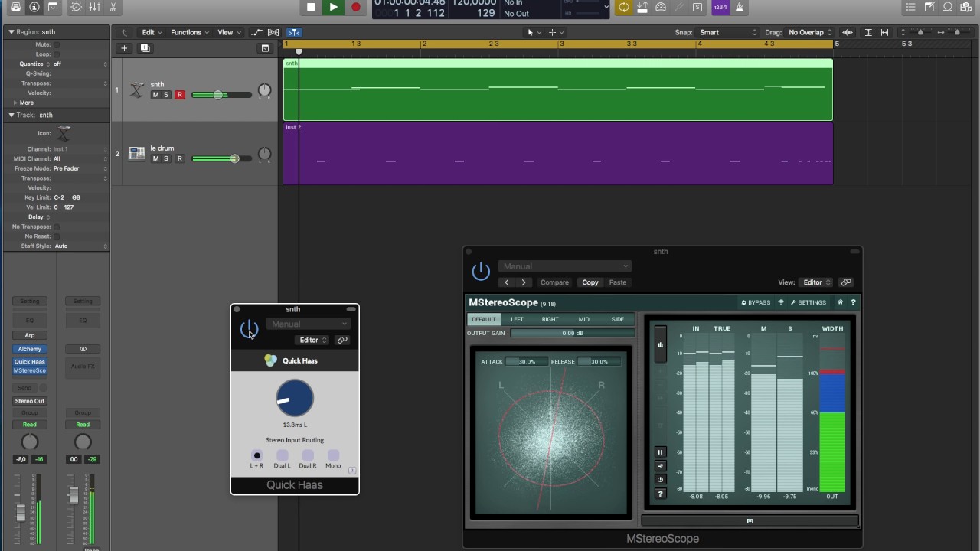Image resolution: width=980 pixels, height=551 pixels.
Task: Check the region Mute checkbox
Action: [57, 44]
